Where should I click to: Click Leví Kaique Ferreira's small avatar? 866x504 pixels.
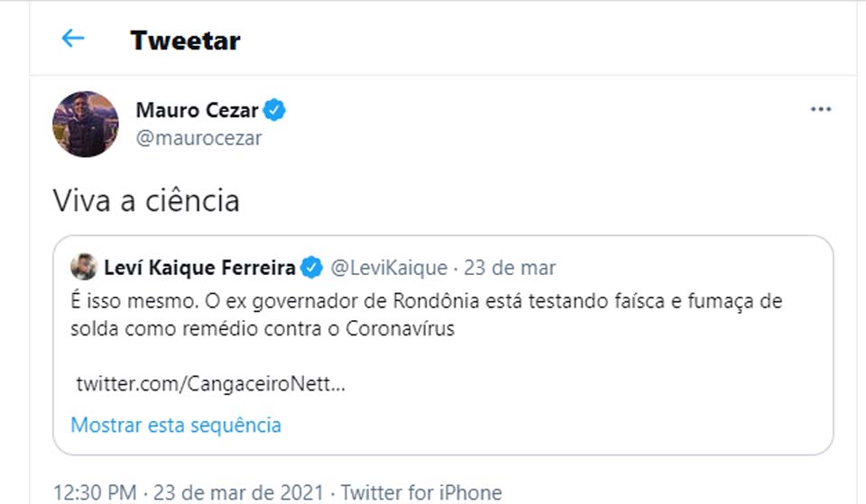point(85,268)
